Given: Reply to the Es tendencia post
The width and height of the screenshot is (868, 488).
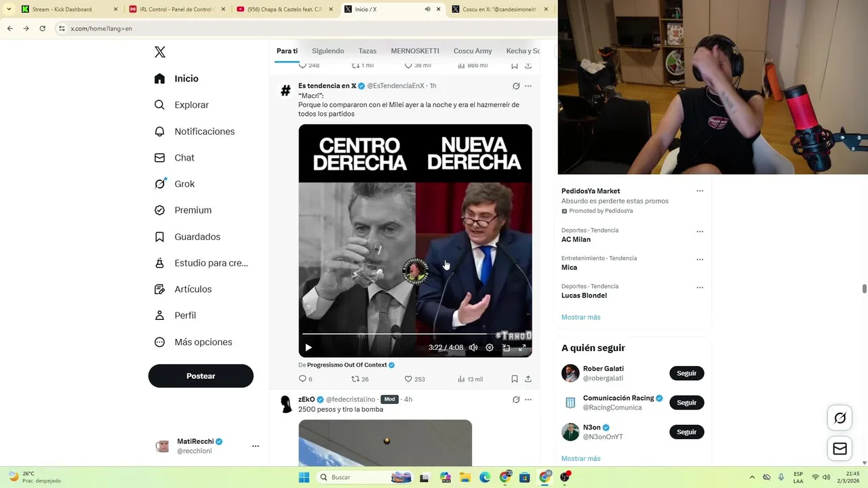Looking at the screenshot, I should (x=306, y=379).
